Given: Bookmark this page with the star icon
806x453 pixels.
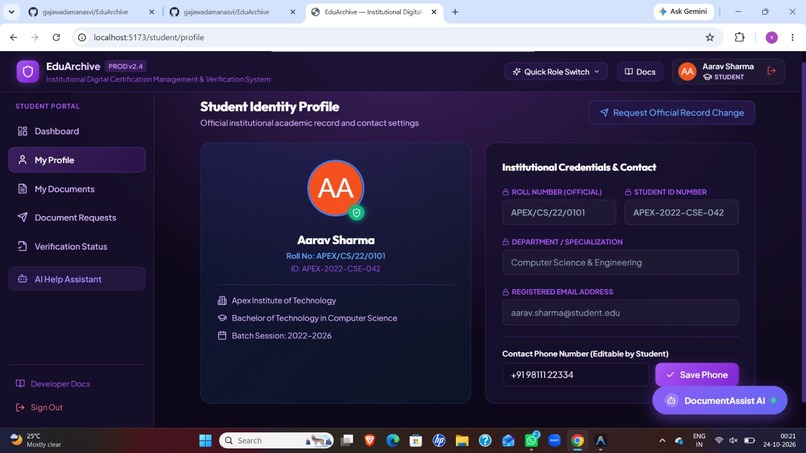Looking at the screenshot, I should click(710, 37).
